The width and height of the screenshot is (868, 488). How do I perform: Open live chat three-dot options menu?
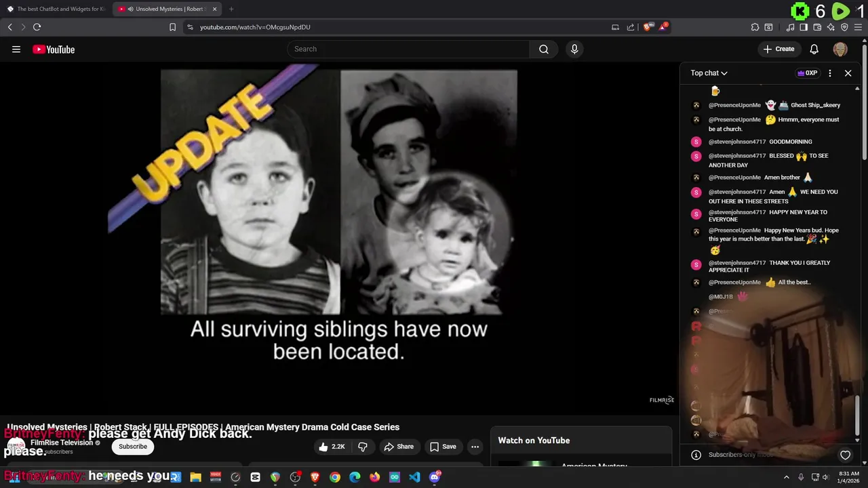[x=830, y=73]
